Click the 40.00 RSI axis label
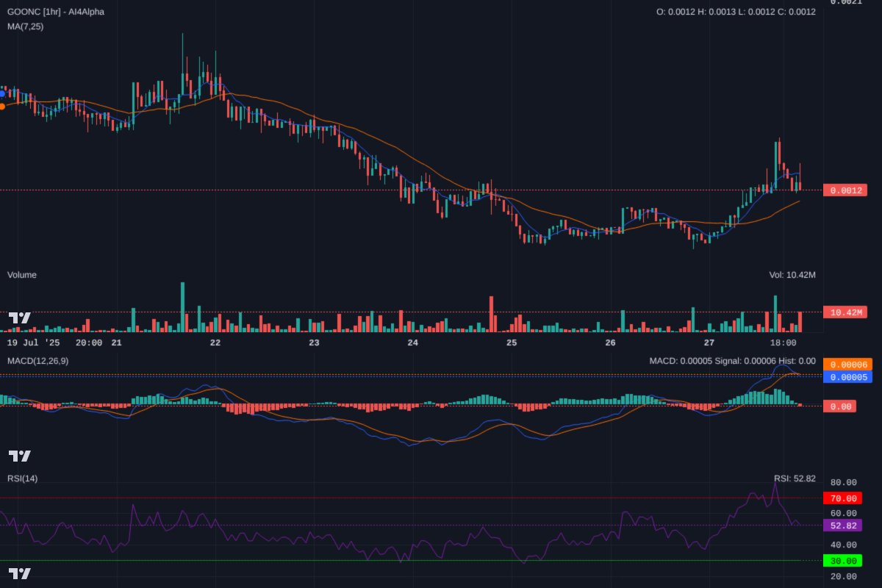Screen dimensions: 882x588 (x=844, y=545)
